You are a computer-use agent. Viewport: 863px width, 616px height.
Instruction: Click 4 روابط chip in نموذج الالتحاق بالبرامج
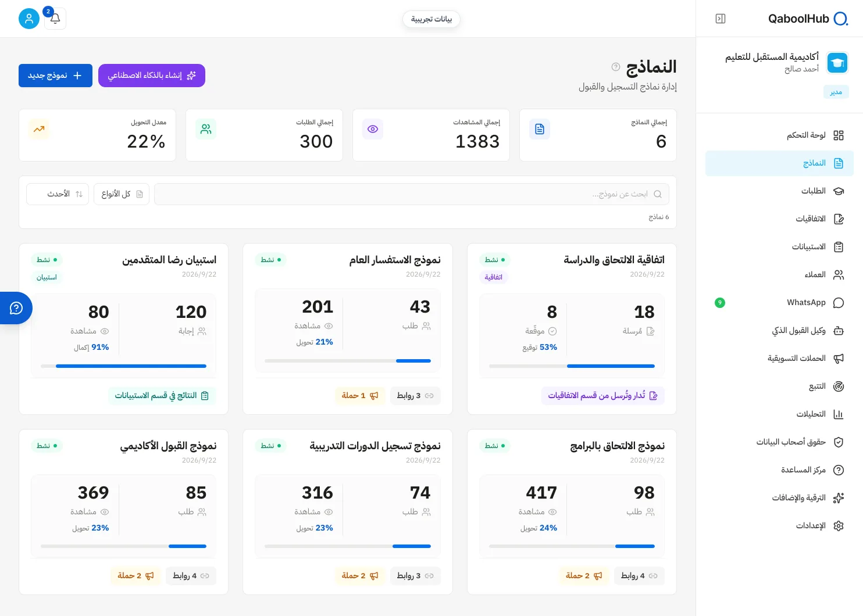[639, 576]
